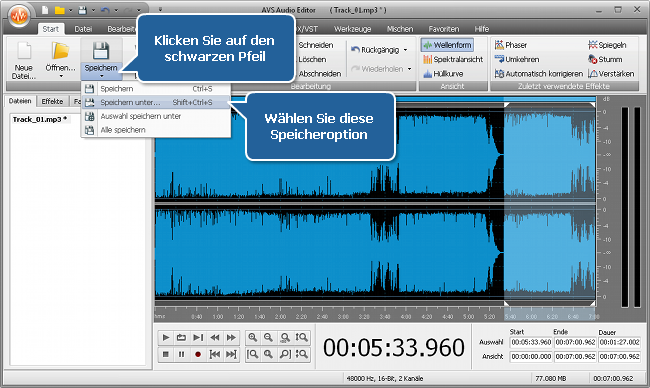650x388 pixels.
Task: Open the Werkzeuge ribbon tab
Action: click(x=352, y=29)
